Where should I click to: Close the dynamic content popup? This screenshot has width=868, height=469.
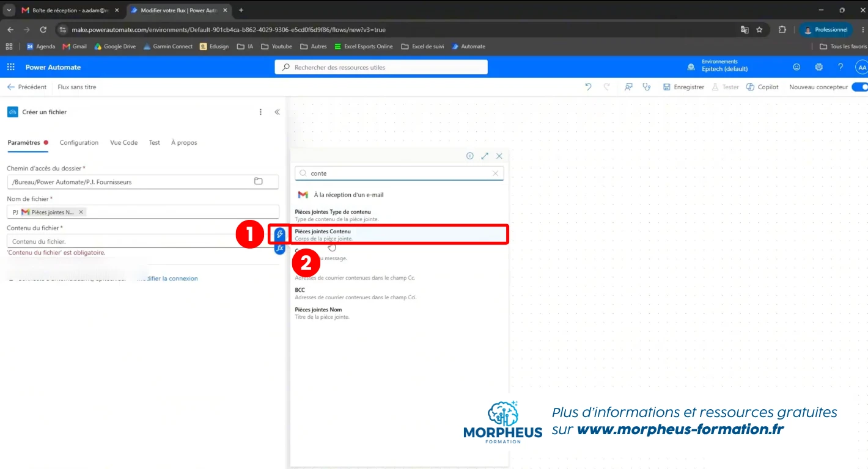click(x=499, y=156)
